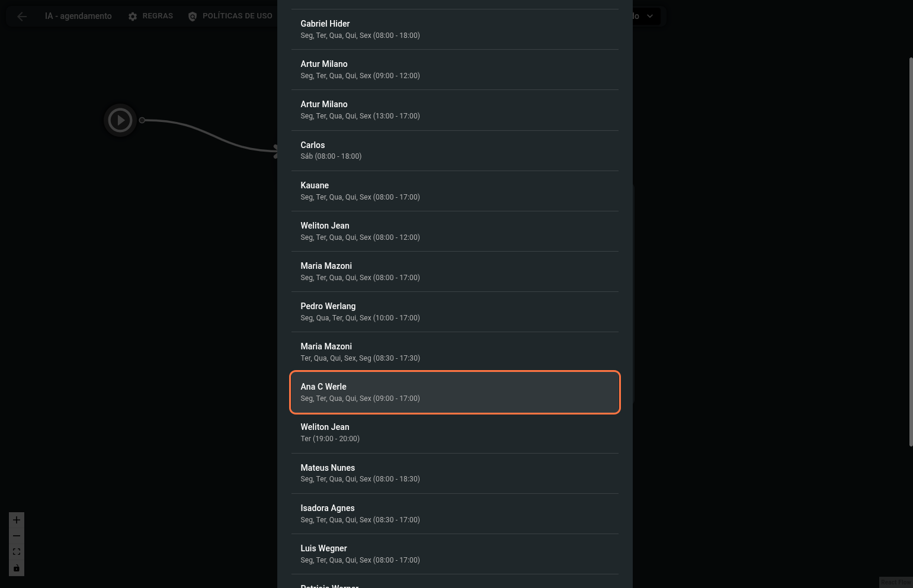Select Mateus Nunes schedule
The image size is (913, 588).
click(454, 473)
